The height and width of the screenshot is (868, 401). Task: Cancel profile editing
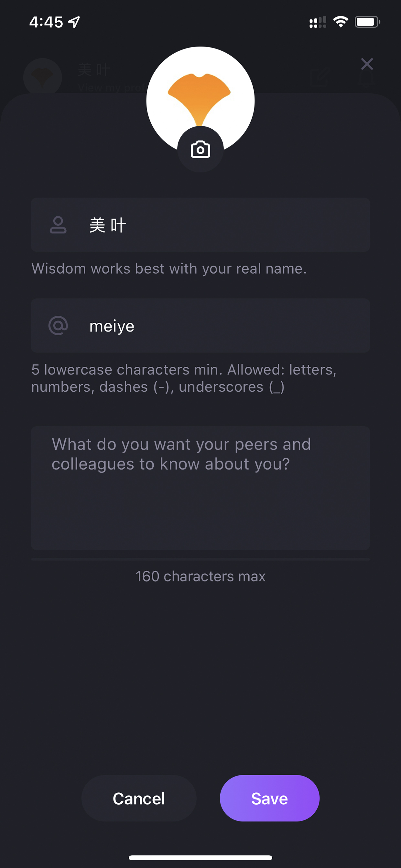pos(139,798)
